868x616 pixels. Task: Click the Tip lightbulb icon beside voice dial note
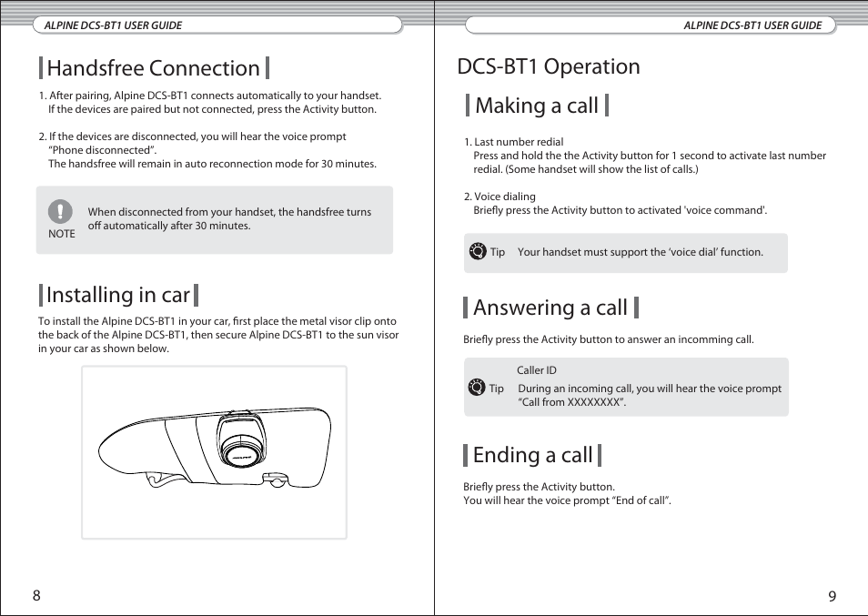(477, 252)
